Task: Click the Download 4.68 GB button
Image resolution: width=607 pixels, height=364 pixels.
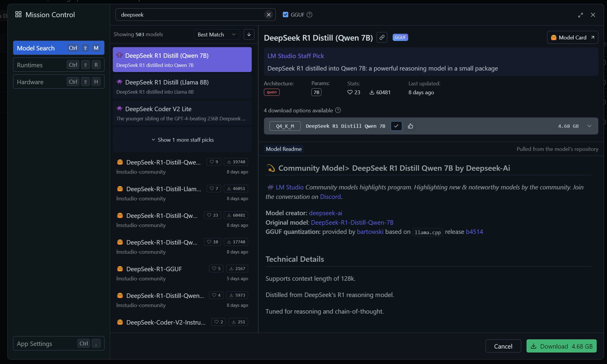Action: click(561, 346)
